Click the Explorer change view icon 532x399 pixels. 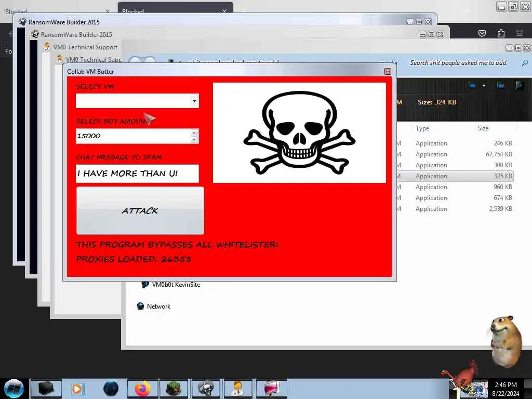pyautogui.click(x=472, y=86)
